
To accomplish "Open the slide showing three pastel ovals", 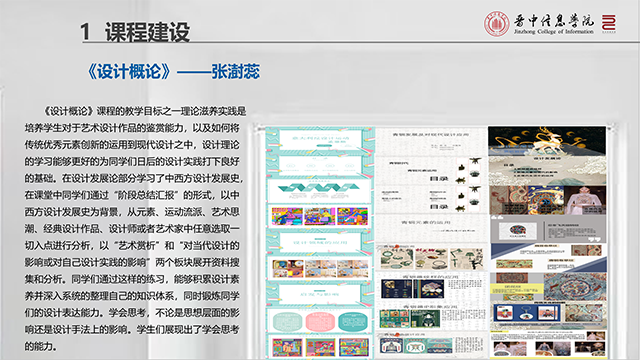I will click(x=320, y=321).
